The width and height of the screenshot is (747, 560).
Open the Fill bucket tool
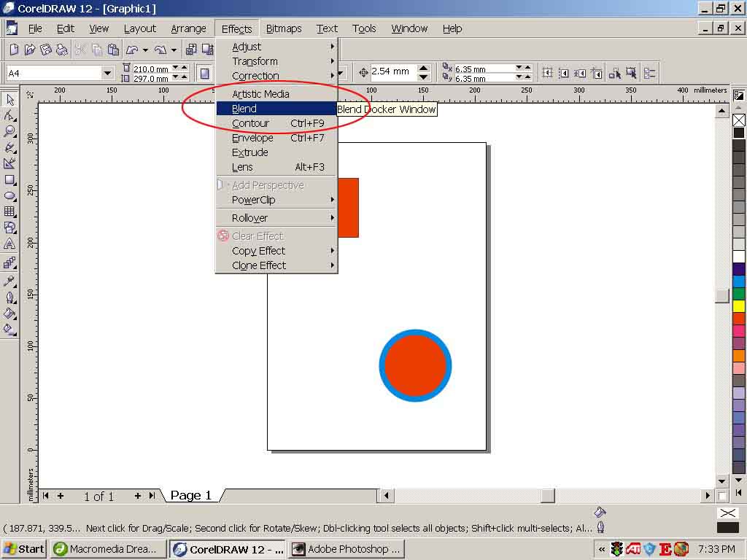(9, 314)
